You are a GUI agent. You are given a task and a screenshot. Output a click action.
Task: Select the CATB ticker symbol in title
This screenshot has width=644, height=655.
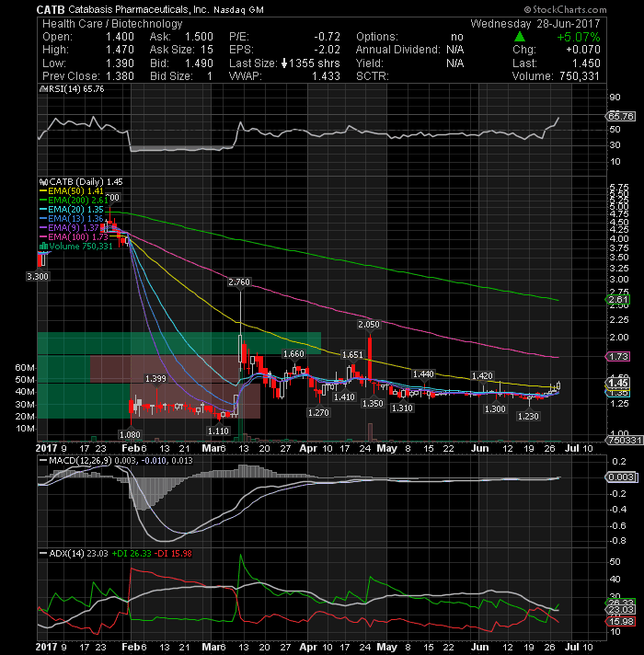(x=50, y=9)
